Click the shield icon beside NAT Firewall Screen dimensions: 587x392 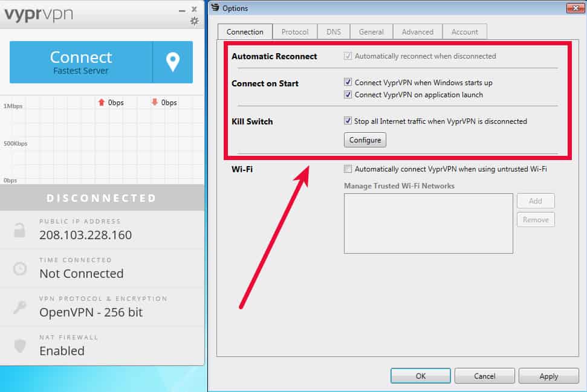click(20, 345)
